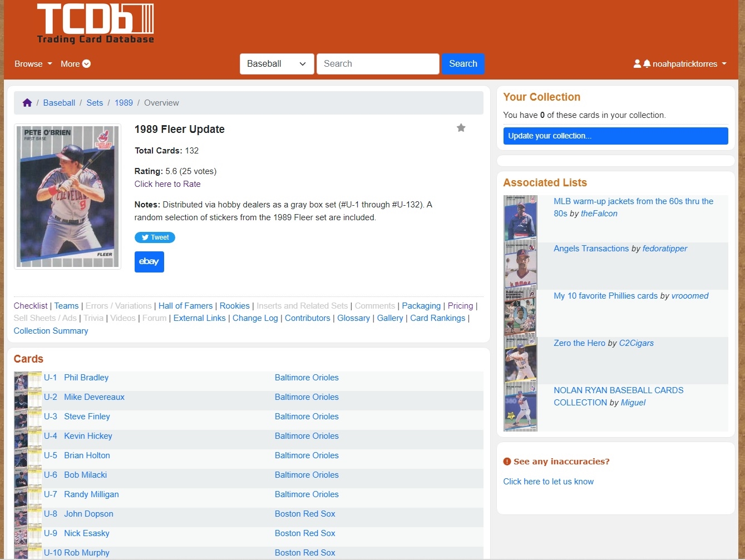This screenshot has width=745, height=560.
Task: Open fedoratipper user profile
Action: point(664,249)
